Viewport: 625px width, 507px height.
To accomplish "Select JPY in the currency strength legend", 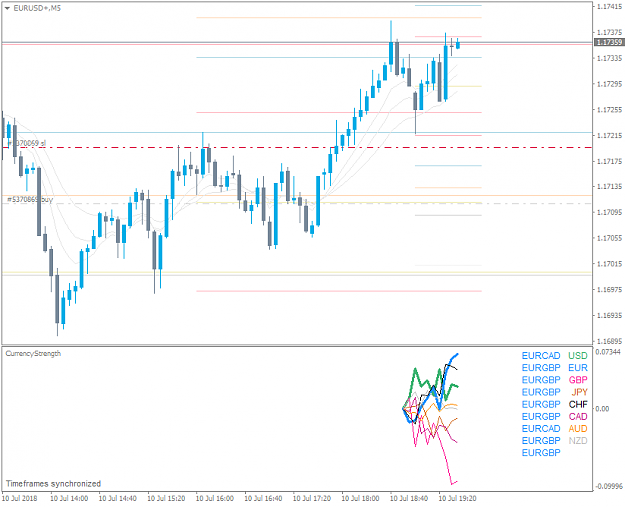I will [x=579, y=392].
